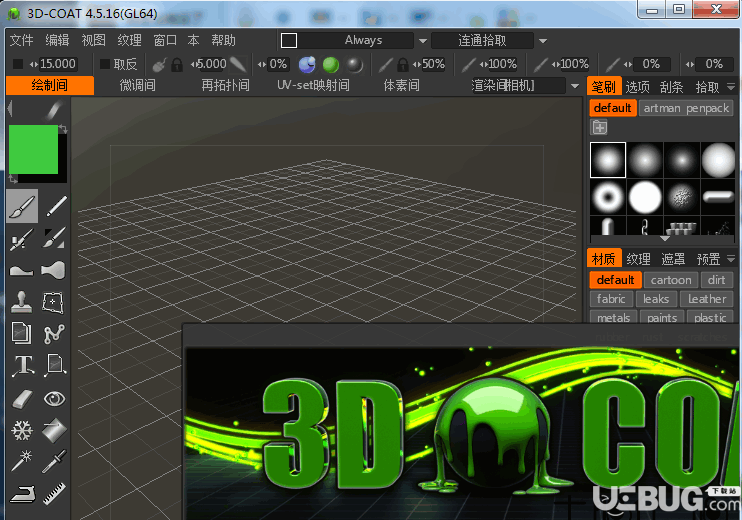Open the 帮助 menu

coord(223,40)
